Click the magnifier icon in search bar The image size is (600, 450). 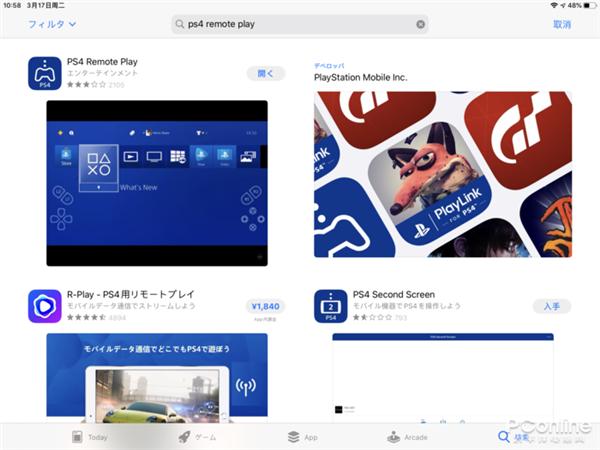[179, 24]
